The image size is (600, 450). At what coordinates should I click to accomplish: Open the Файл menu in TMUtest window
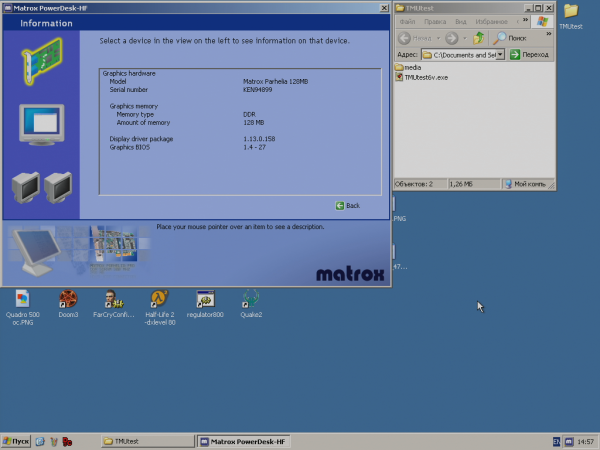(x=408, y=22)
